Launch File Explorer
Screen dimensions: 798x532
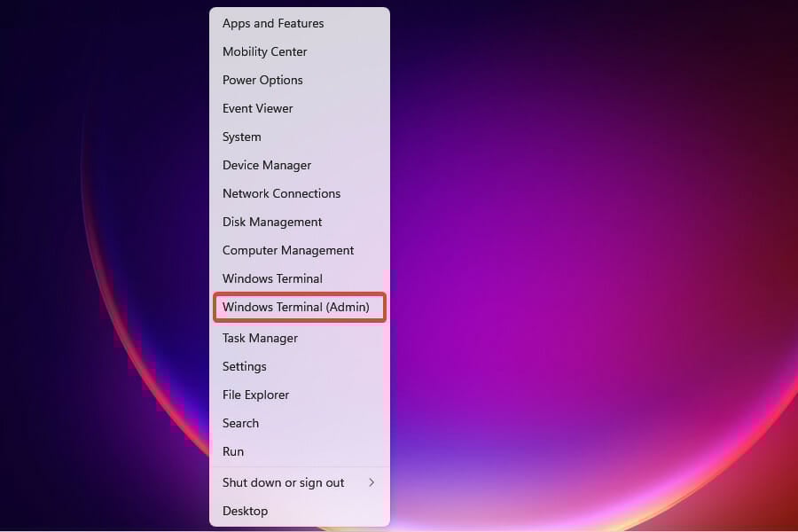pyautogui.click(x=300, y=395)
